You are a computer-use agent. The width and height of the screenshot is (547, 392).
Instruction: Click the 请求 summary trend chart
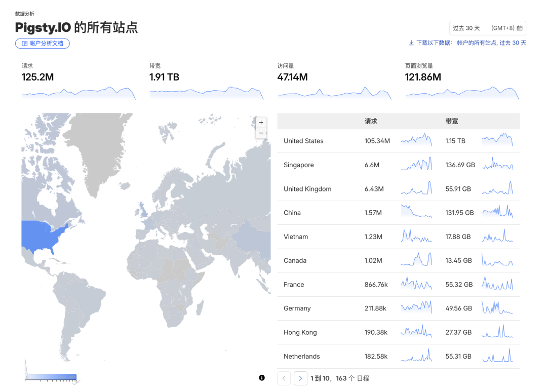tap(79, 93)
